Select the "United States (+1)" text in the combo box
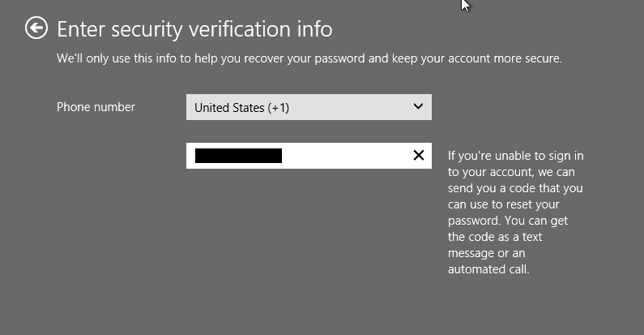Screen dimensions: 644x335 [241, 108]
